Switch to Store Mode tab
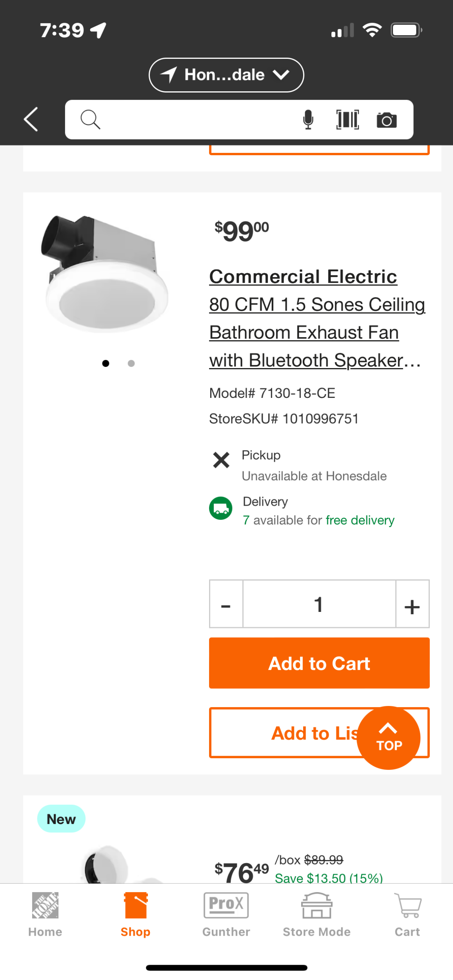The image size is (453, 980). coord(317,914)
